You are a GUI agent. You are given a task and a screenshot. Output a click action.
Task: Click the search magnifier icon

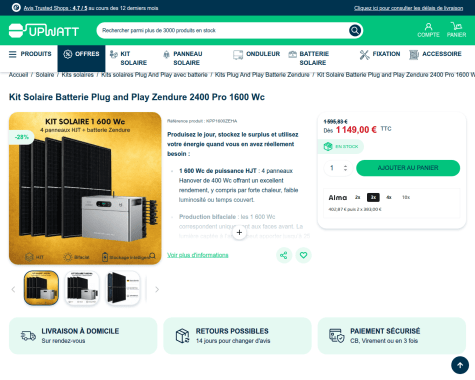click(355, 30)
